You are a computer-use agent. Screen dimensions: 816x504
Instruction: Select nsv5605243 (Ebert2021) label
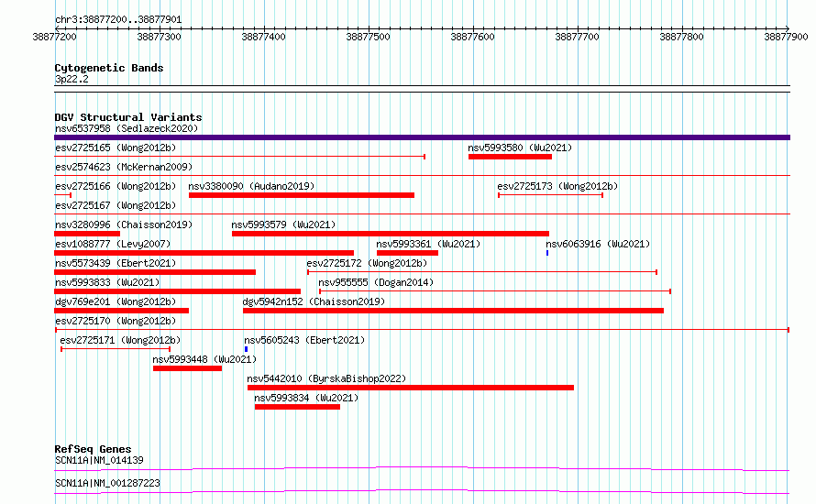click(x=304, y=340)
